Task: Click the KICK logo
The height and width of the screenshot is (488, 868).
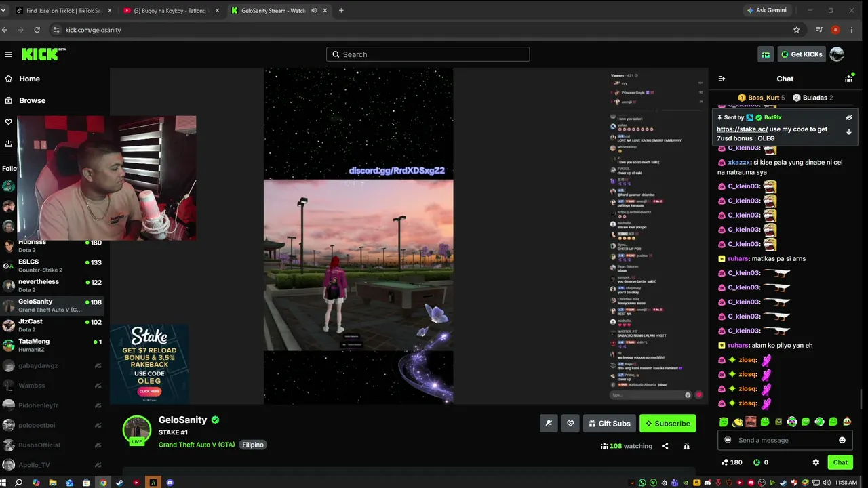Action: 43,54
